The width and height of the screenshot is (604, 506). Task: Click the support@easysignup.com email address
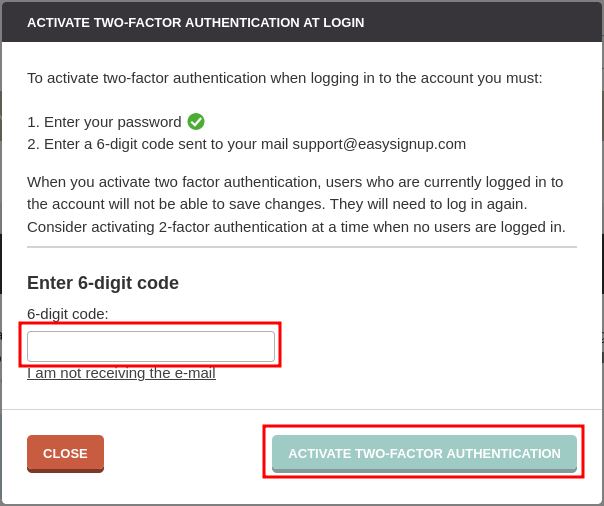[x=379, y=144]
